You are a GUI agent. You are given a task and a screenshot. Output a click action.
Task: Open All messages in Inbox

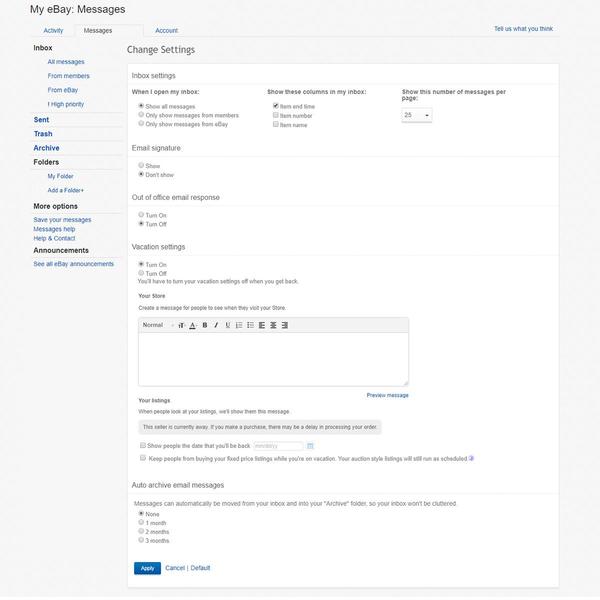tap(66, 62)
